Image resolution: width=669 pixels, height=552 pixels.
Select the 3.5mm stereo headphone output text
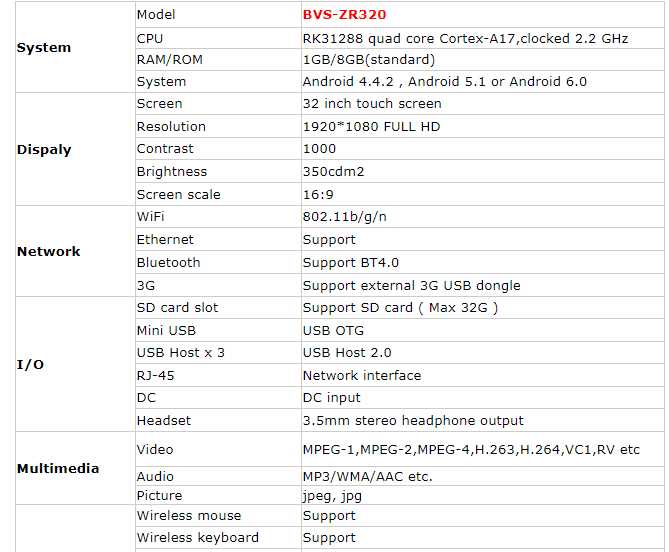click(413, 421)
